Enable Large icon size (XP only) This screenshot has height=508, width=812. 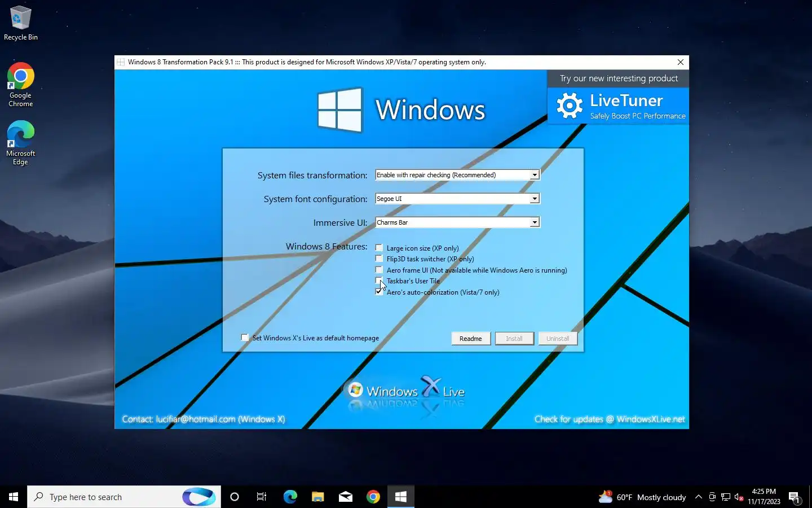(379, 248)
